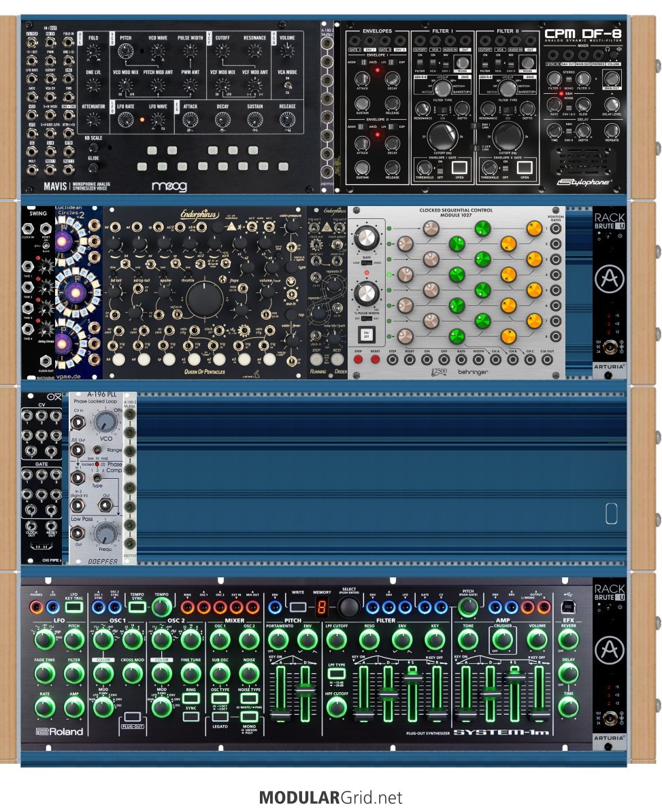Click the power connector on the bottom RackBrute module
The width and height of the screenshot is (662, 812).
point(611,718)
